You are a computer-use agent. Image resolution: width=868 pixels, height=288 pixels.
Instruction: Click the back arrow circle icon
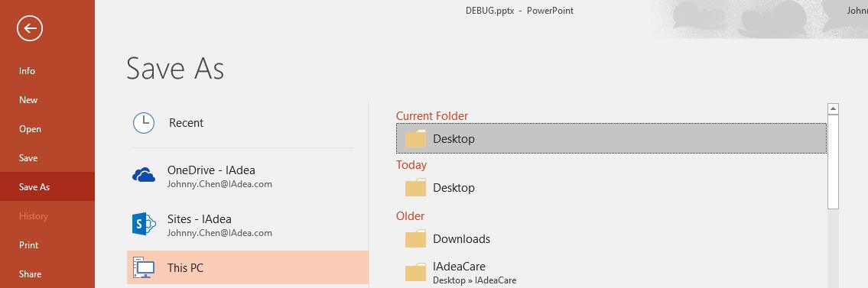point(30,28)
